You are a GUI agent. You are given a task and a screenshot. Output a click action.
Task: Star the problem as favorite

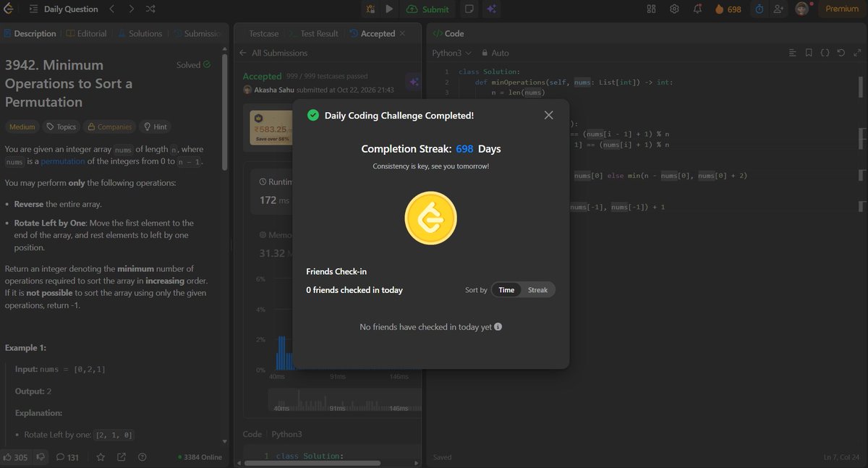click(x=101, y=457)
